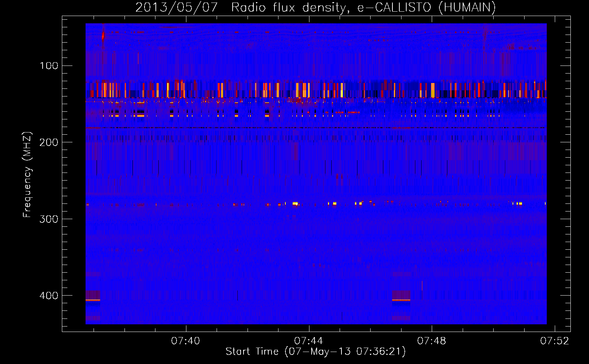
Task: Click the red burst streak at the spectrogram's top-left
Action: pos(103,35)
